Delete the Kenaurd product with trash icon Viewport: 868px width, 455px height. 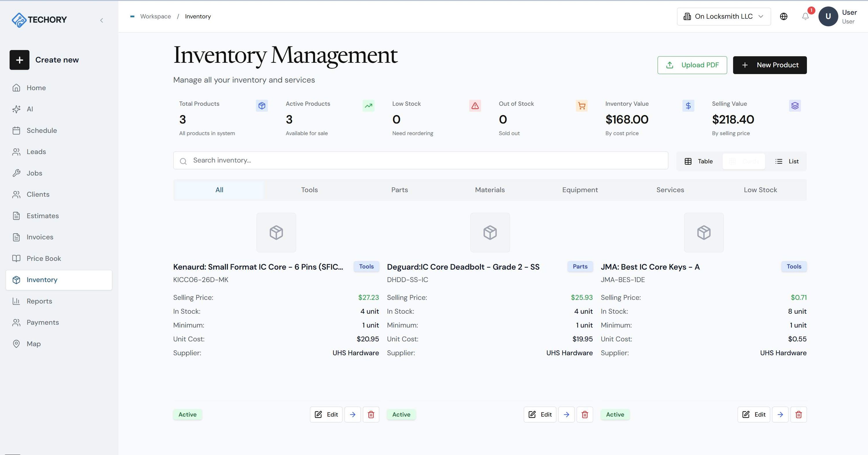371,415
